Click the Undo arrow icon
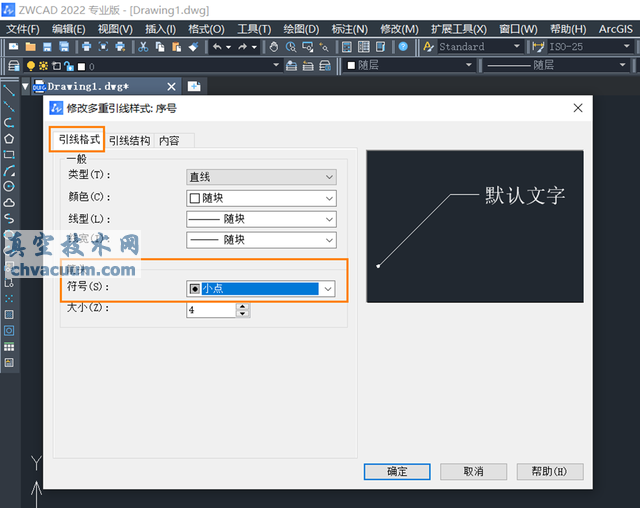The height and width of the screenshot is (508, 640). (217, 47)
